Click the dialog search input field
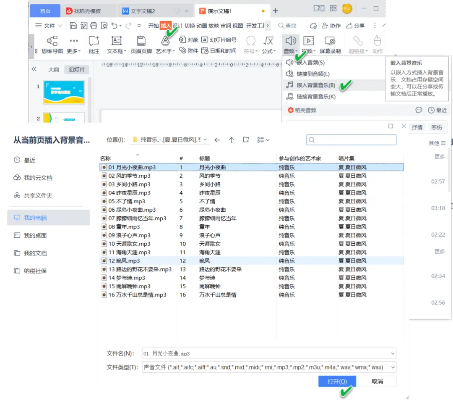 coord(351,140)
